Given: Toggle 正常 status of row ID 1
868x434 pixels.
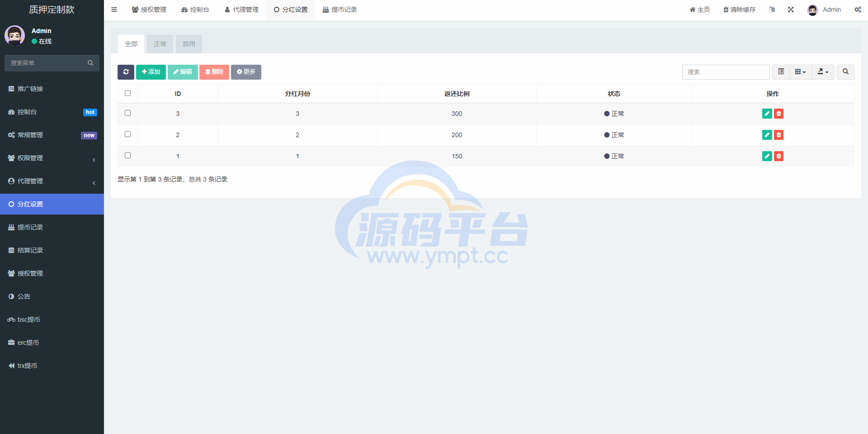Looking at the screenshot, I should point(614,156).
